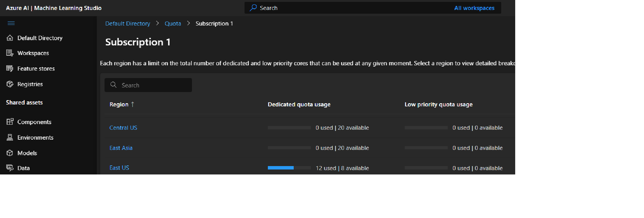Click the Dedicated quota usage column header
The image size is (644, 218).
pos(299,104)
